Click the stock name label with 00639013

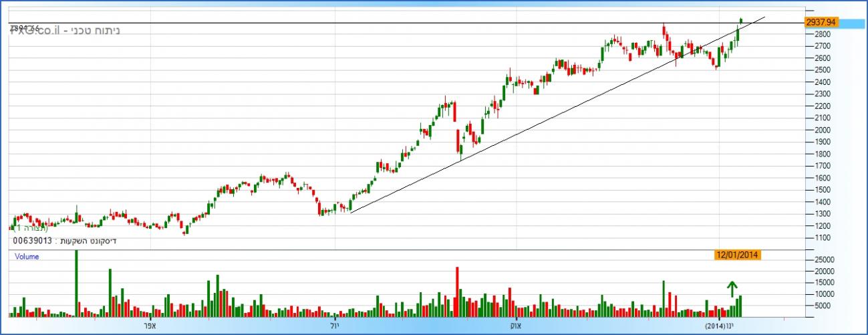[x=64, y=241]
